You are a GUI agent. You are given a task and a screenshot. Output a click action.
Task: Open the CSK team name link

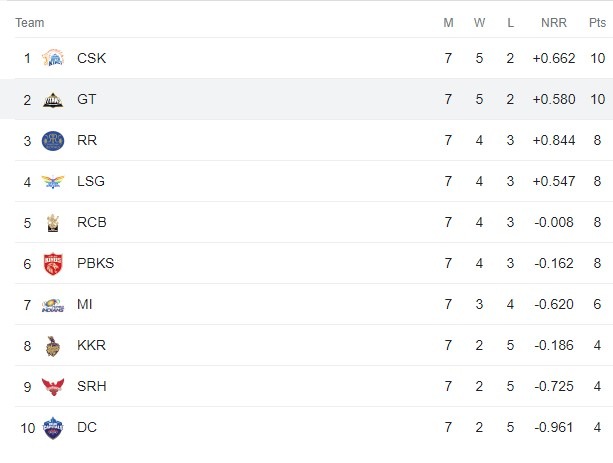[91, 58]
